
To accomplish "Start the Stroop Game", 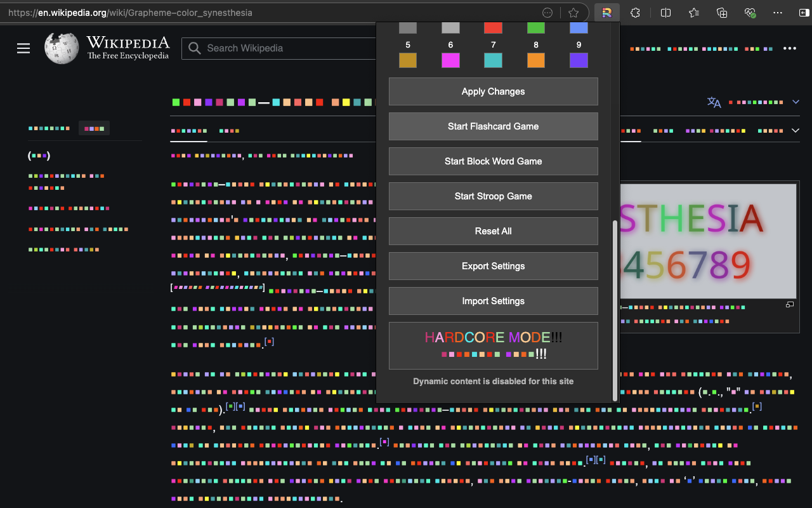I will click(x=494, y=196).
